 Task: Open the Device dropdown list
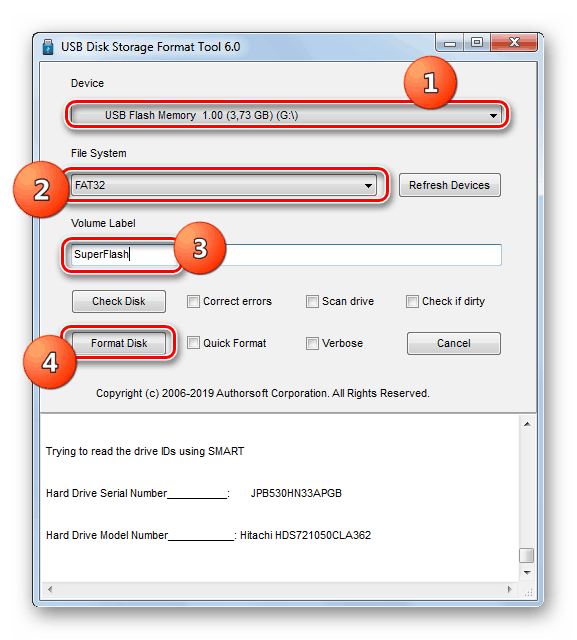286,115
